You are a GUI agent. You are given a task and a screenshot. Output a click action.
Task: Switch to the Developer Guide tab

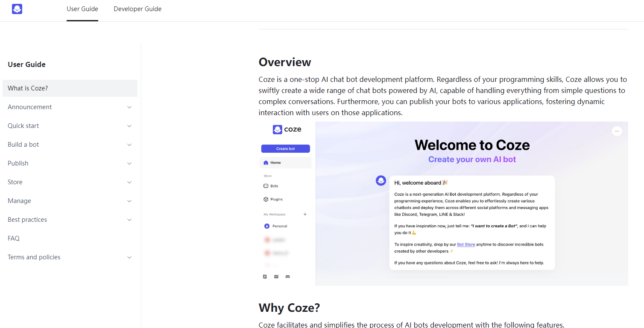click(x=138, y=9)
